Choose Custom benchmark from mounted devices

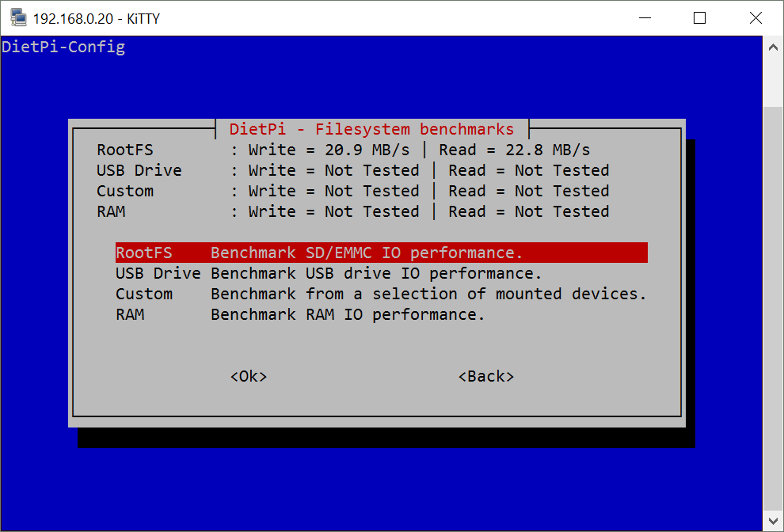click(381, 294)
